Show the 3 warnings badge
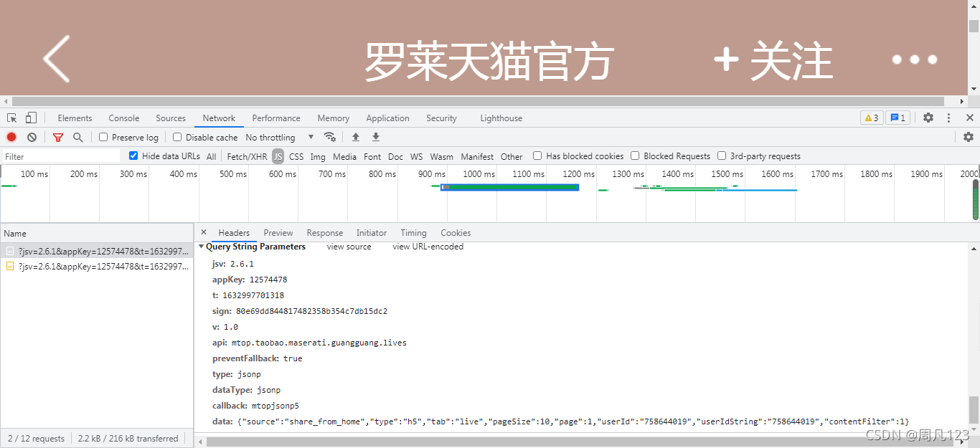Image resolution: width=980 pixels, height=448 pixels. (872, 118)
